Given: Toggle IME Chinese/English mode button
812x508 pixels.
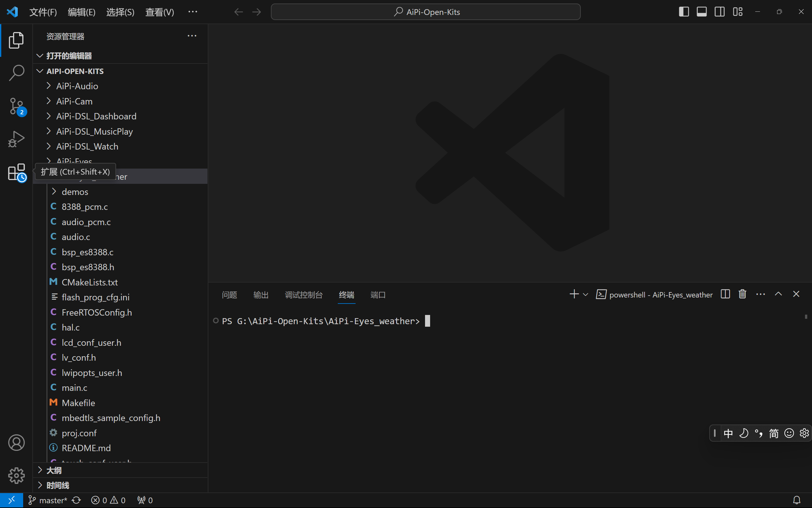Looking at the screenshot, I should point(728,433).
